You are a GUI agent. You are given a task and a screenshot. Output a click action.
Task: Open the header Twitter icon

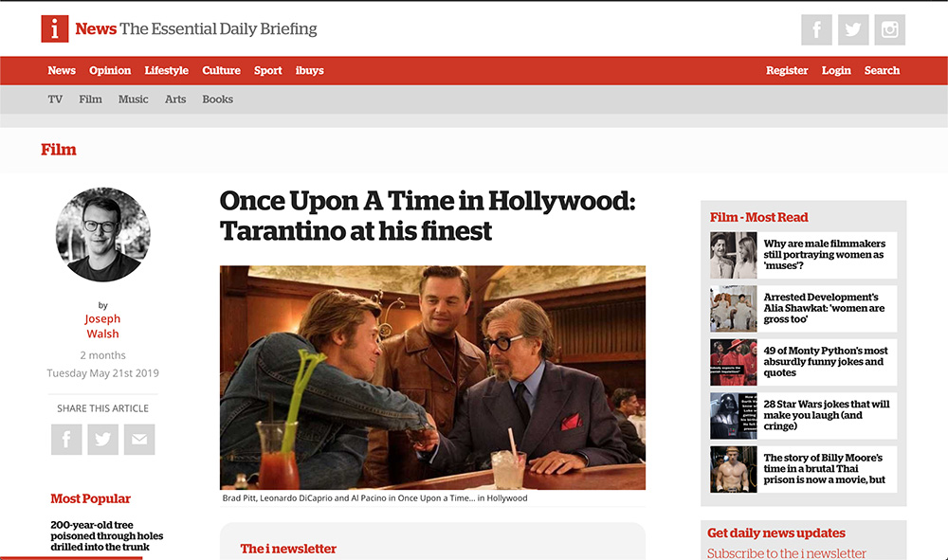pos(853,29)
